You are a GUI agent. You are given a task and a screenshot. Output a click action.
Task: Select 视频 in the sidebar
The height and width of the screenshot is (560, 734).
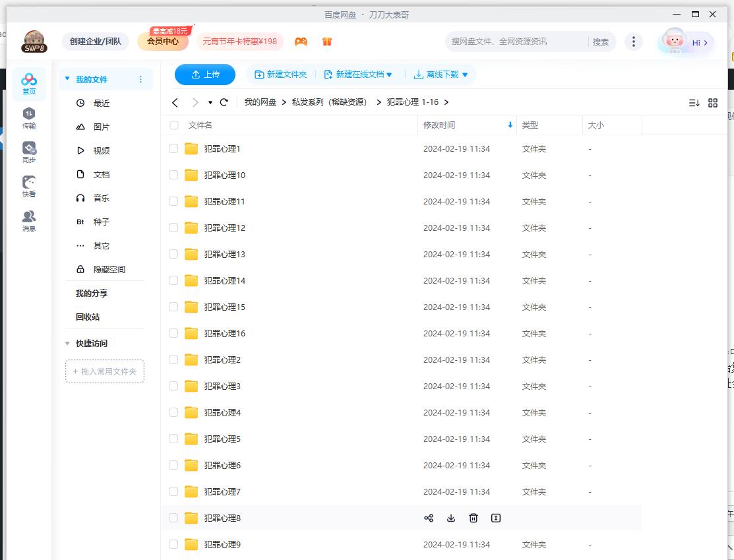click(102, 150)
